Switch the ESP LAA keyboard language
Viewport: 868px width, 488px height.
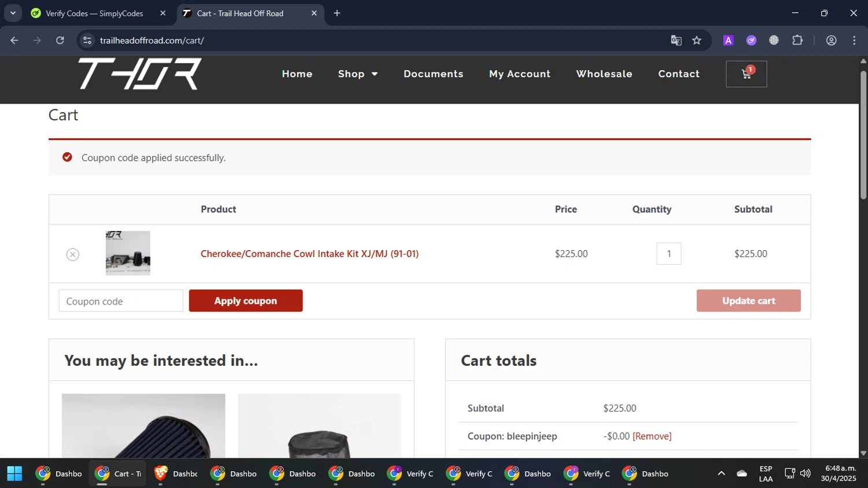click(766, 474)
